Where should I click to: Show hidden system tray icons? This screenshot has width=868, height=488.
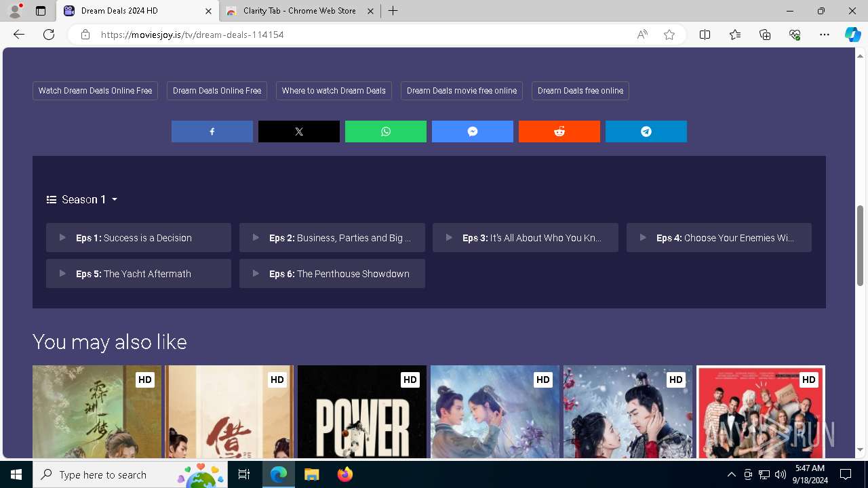point(731,474)
